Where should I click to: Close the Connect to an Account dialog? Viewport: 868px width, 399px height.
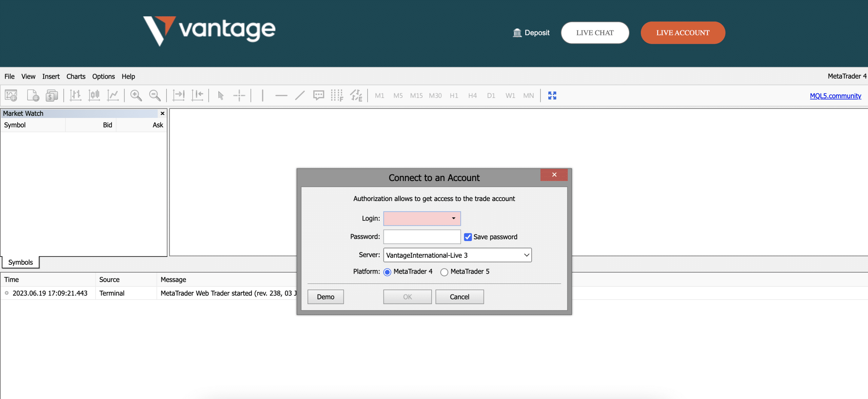pyautogui.click(x=554, y=175)
